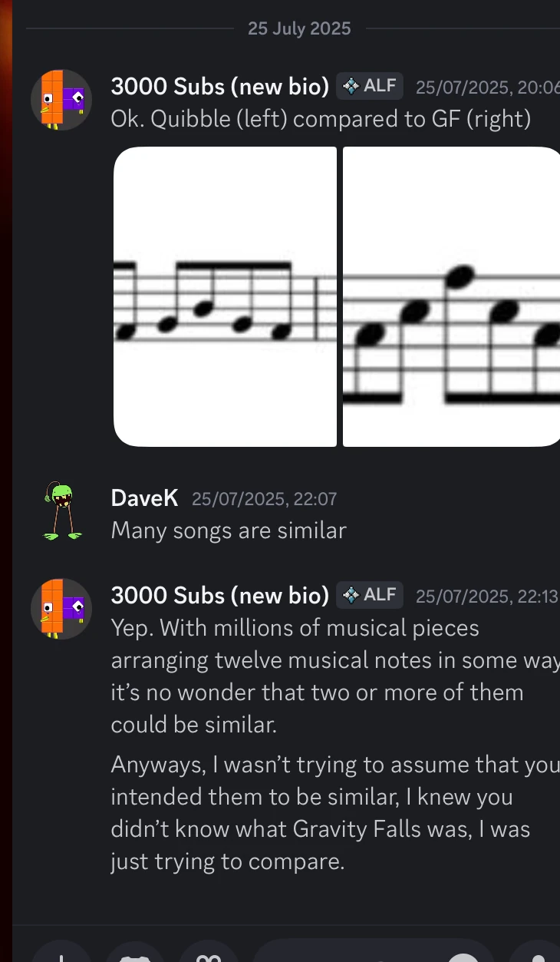
Task: Tap 3000 Subs username on the 20:06 message
Action: [x=219, y=87]
